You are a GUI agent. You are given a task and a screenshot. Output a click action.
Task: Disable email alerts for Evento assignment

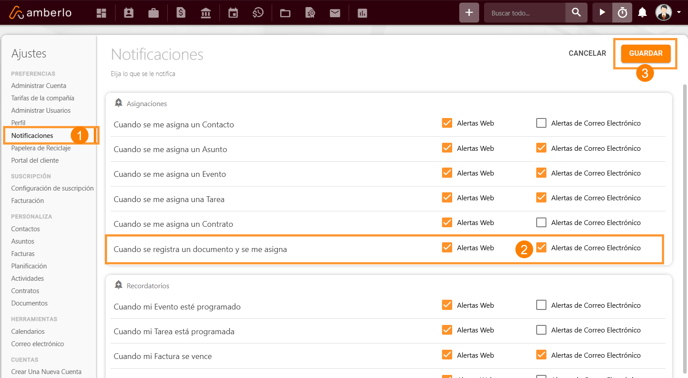pyautogui.click(x=541, y=173)
